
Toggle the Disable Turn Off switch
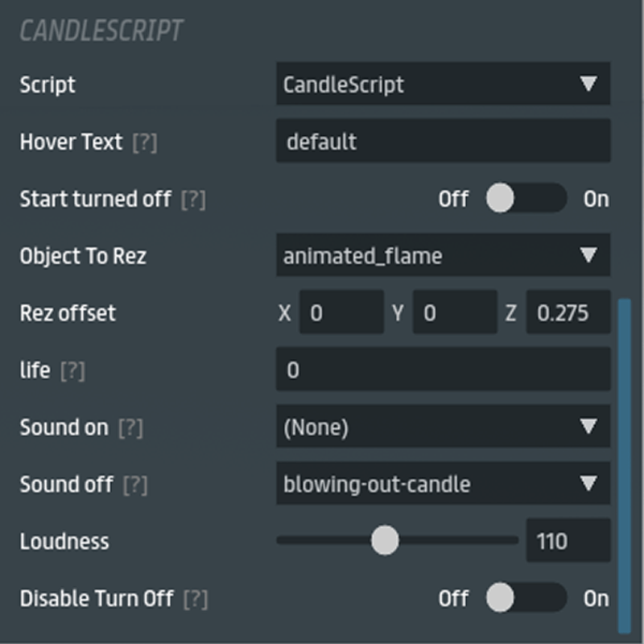click(526, 598)
